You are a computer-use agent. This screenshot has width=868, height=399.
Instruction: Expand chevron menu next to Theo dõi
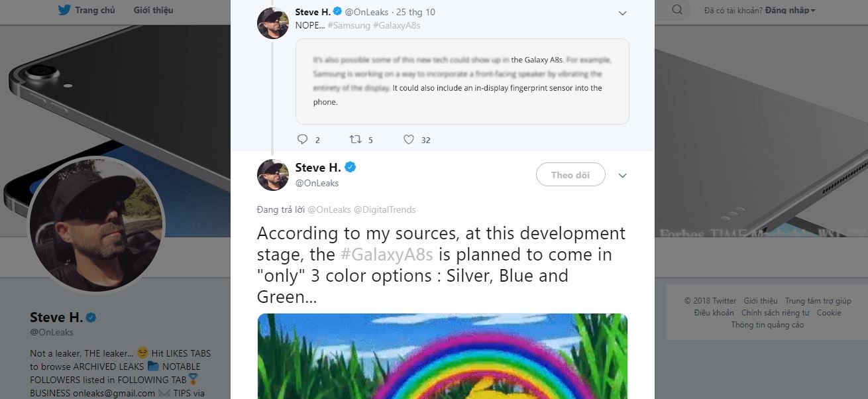[622, 176]
